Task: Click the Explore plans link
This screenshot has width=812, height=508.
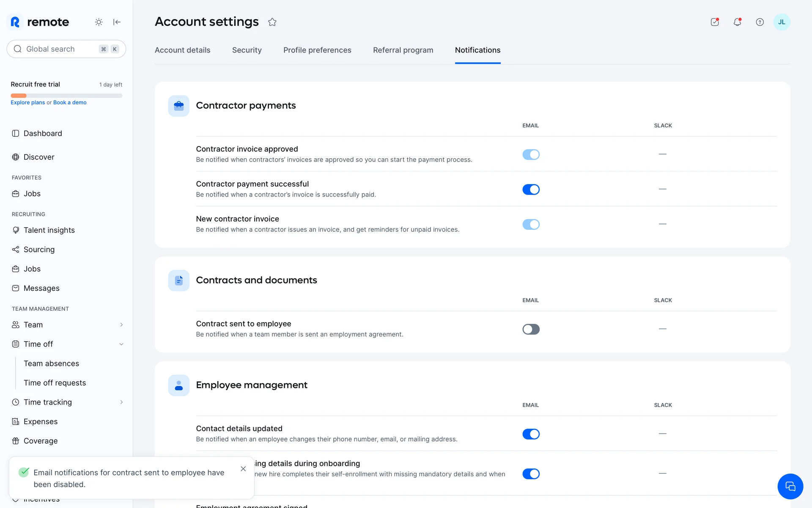Action: point(27,102)
